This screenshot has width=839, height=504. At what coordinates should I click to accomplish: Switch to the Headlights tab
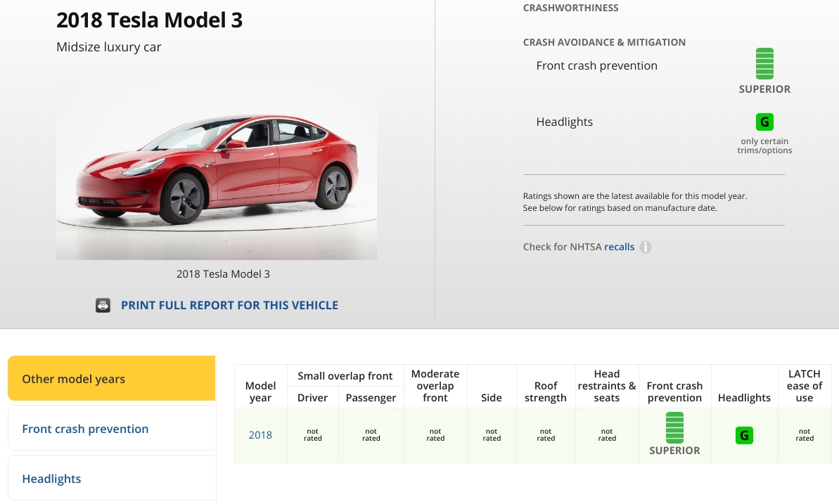tap(112, 478)
